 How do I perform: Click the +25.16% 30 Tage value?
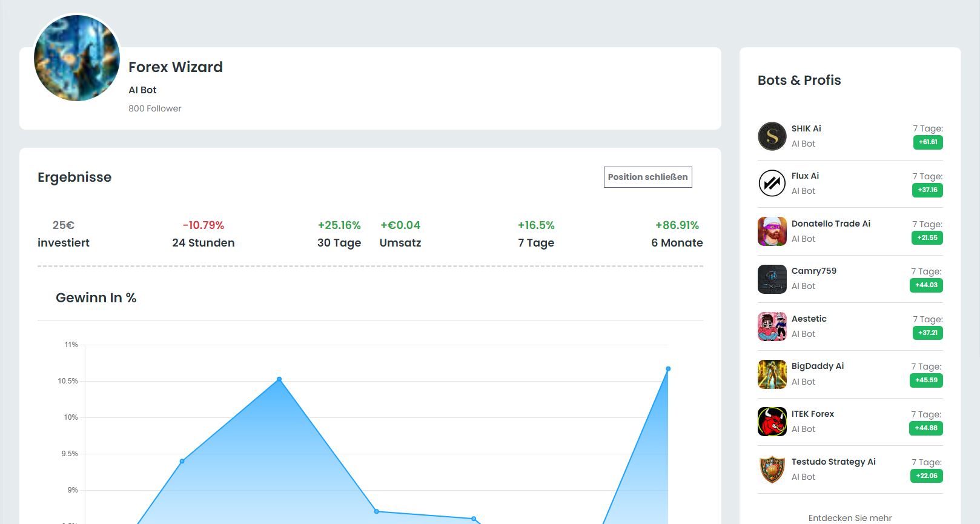click(339, 225)
